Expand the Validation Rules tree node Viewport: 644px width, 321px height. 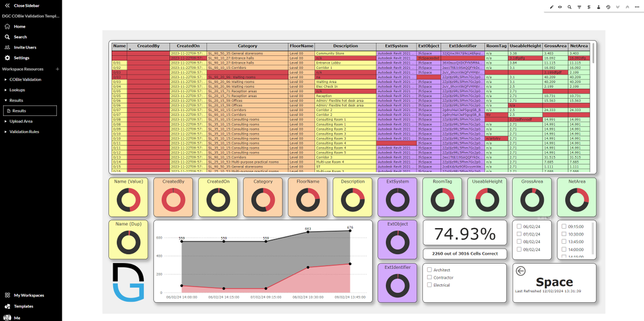(x=5, y=132)
